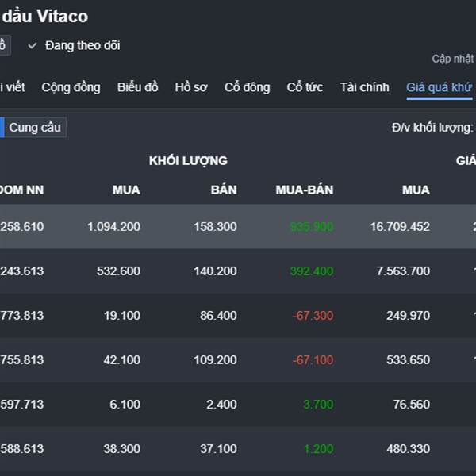
Task: Click the Đ/v khối lượng unit selector
Action: pos(432,128)
